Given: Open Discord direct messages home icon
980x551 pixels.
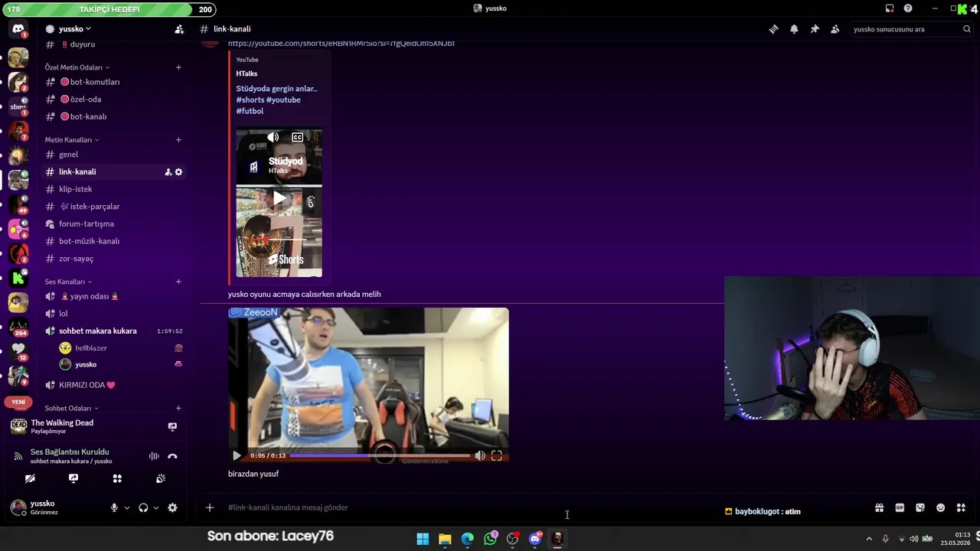Looking at the screenshot, I should (18, 29).
